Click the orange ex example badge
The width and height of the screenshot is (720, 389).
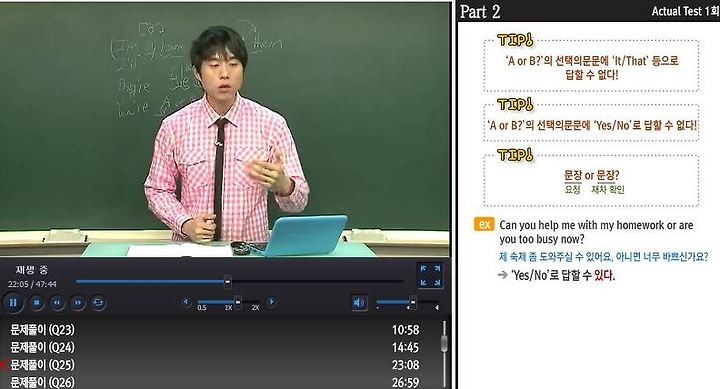[x=484, y=225]
